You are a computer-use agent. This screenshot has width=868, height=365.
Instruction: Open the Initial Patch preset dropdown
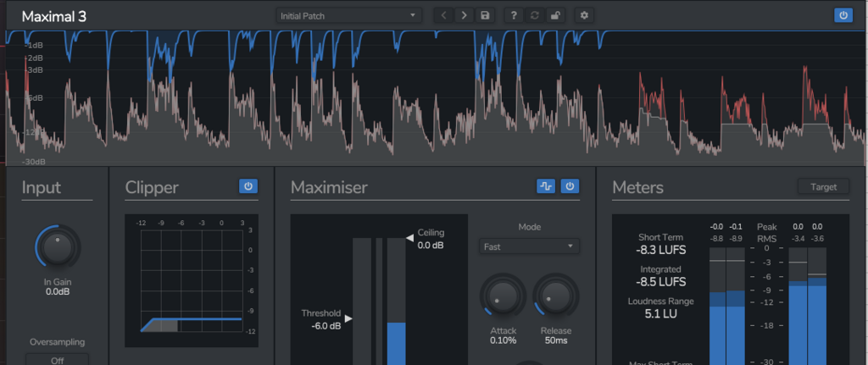point(348,15)
